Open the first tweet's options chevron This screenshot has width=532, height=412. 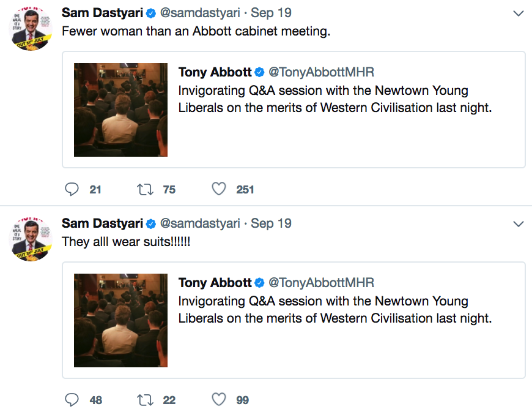point(518,13)
